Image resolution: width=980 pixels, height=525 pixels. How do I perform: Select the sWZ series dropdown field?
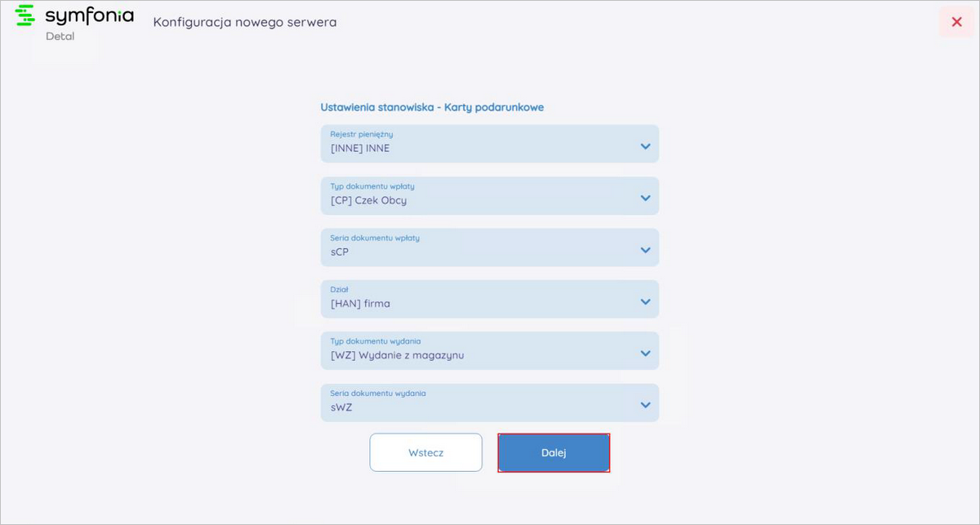point(489,403)
